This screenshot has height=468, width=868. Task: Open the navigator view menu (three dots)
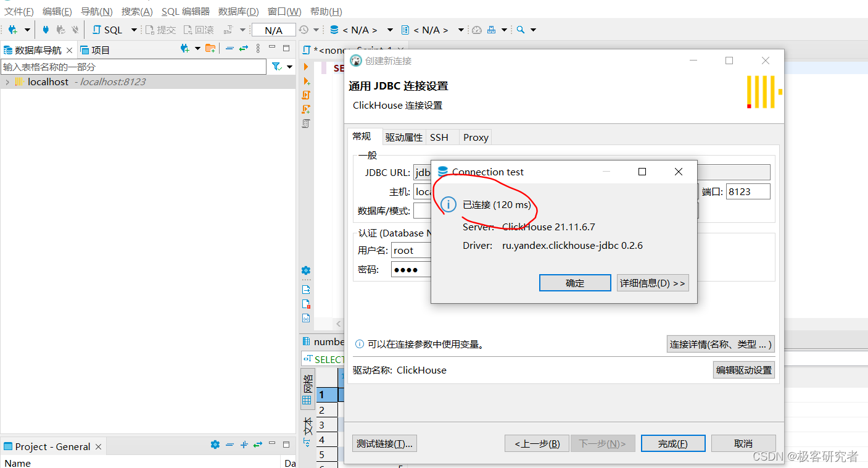coord(258,48)
